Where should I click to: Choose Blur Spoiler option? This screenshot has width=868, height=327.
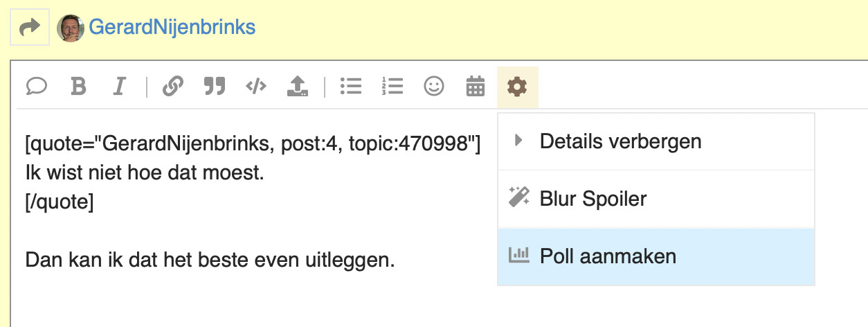point(656,200)
